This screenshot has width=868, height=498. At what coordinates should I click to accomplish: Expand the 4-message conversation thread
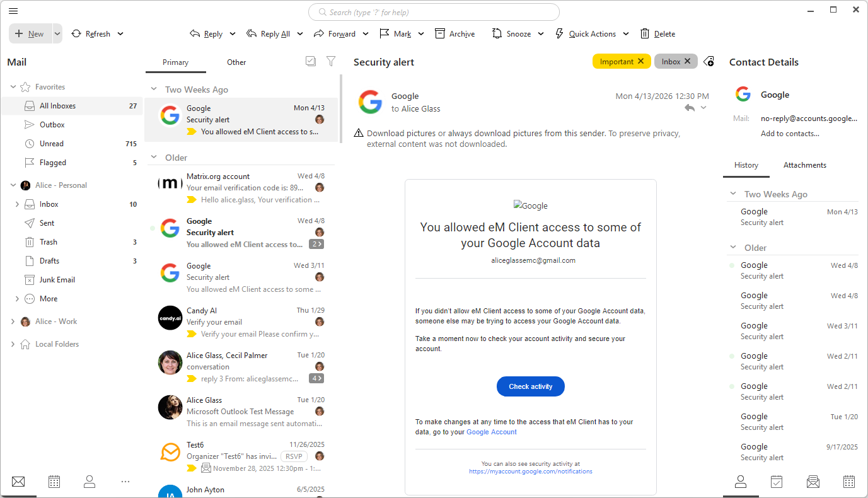(316, 378)
